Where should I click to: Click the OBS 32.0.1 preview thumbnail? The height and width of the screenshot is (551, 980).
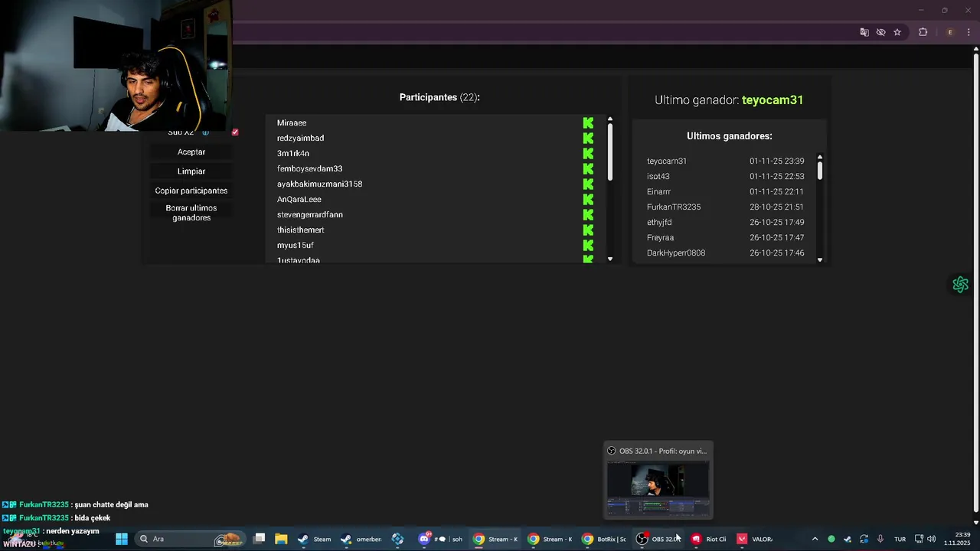click(658, 487)
